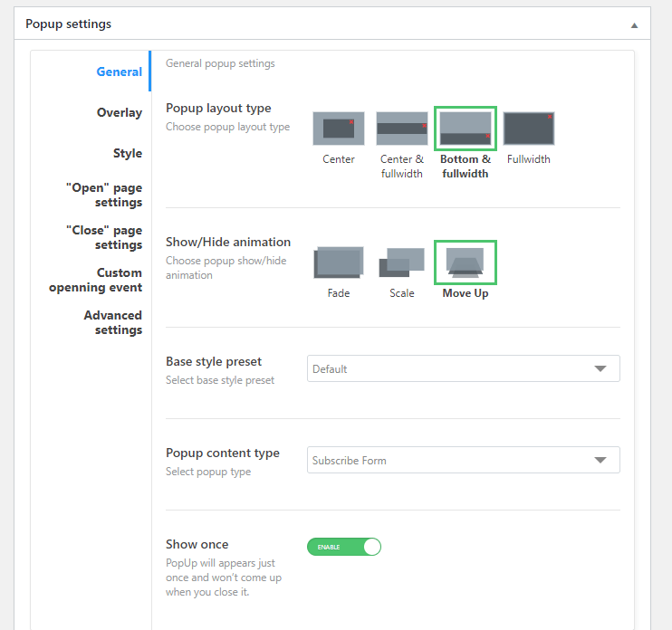Pick the Move Up animation icon

(x=466, y=262)
